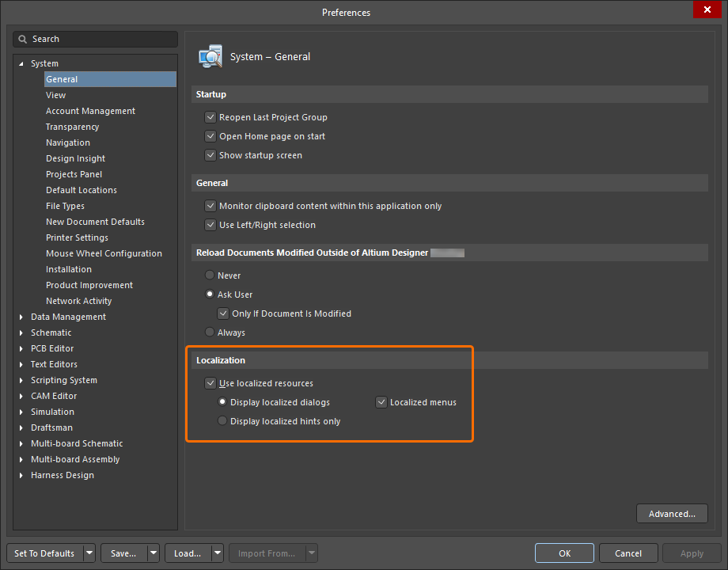Toggle Localized menus checkbox
728x570 pixels.
[381, 402]
